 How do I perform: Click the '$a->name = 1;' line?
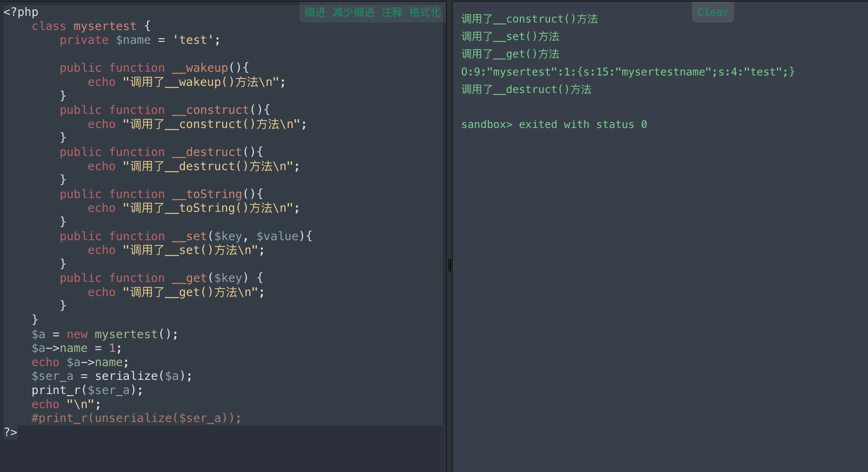click(x=77, y=348)
